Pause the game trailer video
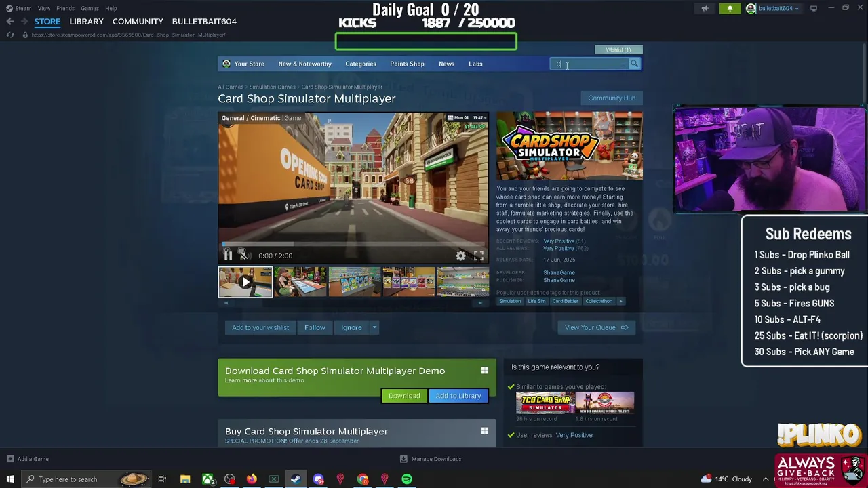Viewport: 868px width, 488px height. pos(228,256)
